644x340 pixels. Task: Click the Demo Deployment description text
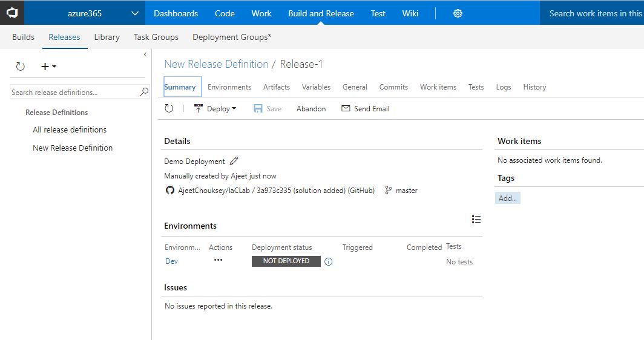[x=194, y=162]
